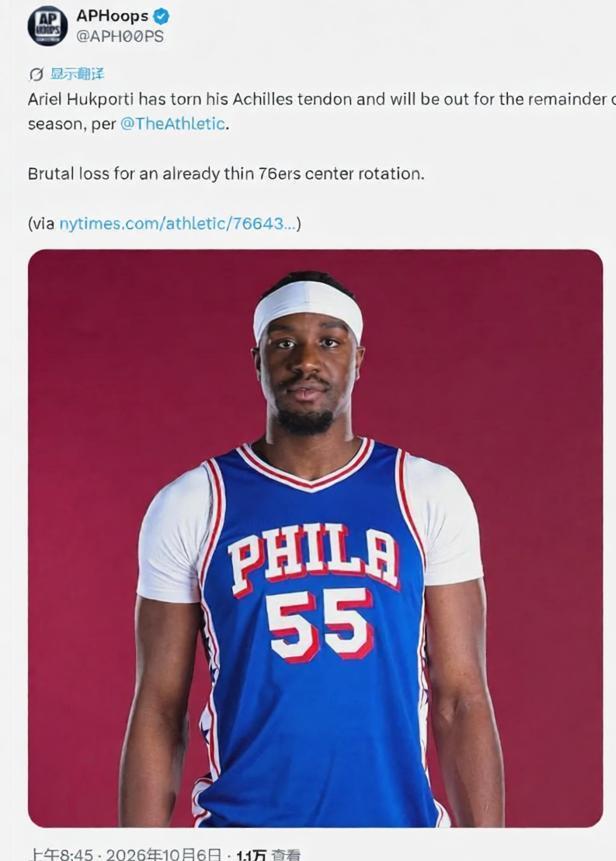Viewport: 616px width, 861px height.
Task: Show translation via 显示翻译 link
Action: pyautogui.click(x=77, y=74)
